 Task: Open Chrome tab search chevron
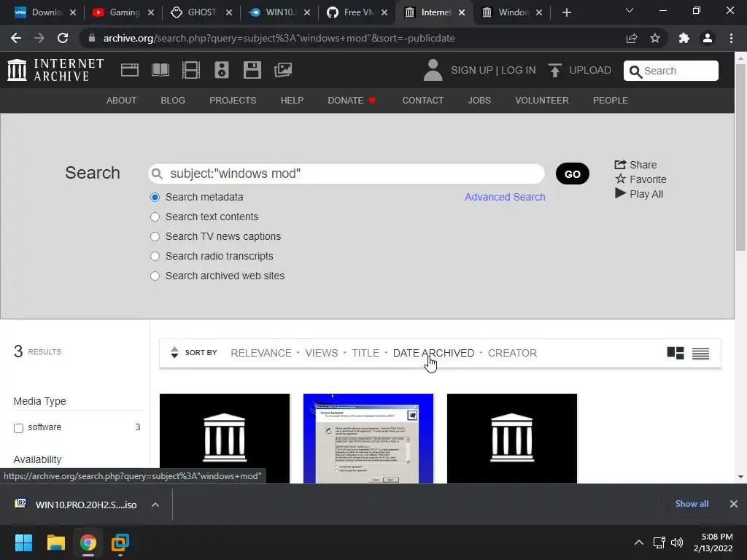point(630,10)
